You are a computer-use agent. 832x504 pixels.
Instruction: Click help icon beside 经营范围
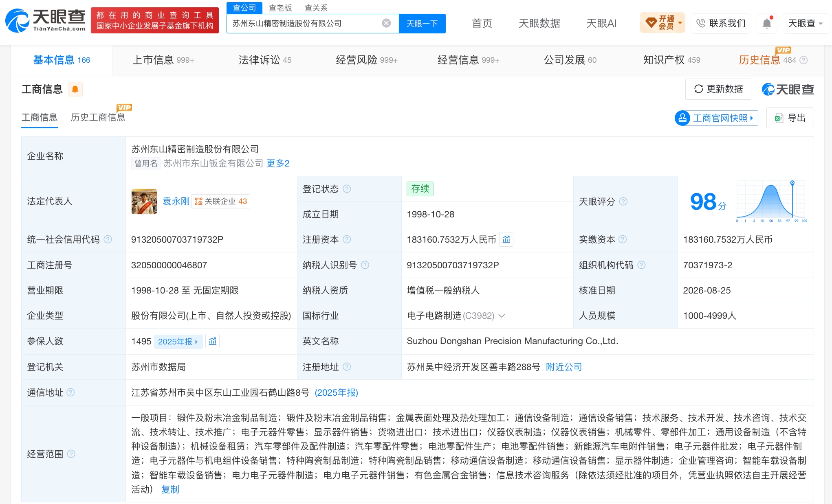(x=71, y=454)
